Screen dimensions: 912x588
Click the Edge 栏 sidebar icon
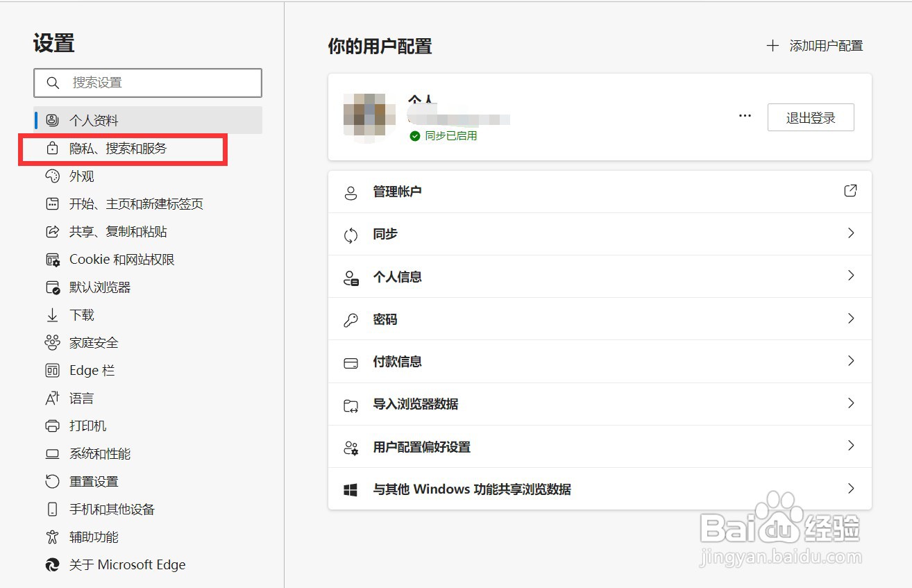pyautogui.click(x=53, y=370)
